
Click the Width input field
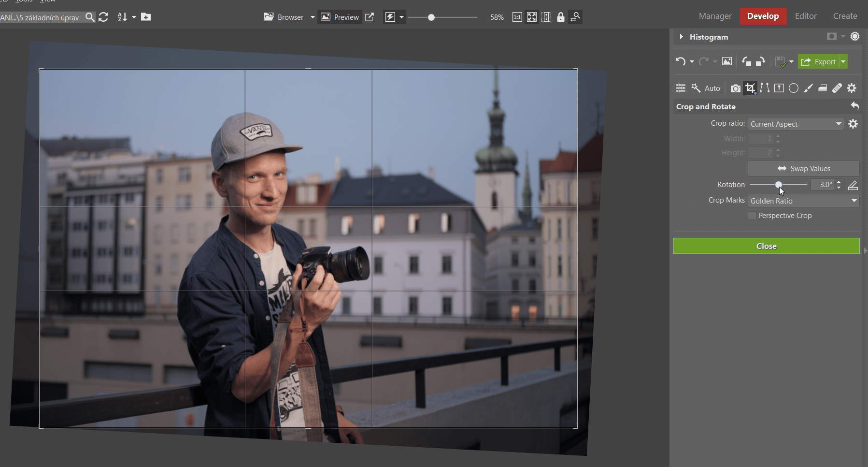761,139
